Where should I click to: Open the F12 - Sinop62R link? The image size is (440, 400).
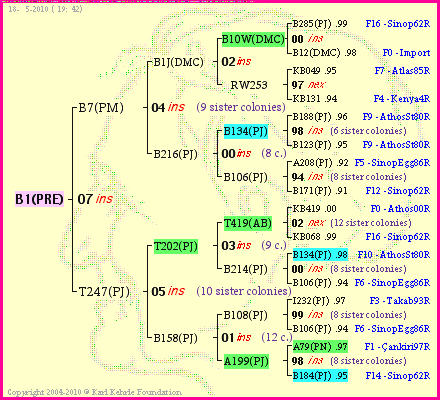(398, 191)
